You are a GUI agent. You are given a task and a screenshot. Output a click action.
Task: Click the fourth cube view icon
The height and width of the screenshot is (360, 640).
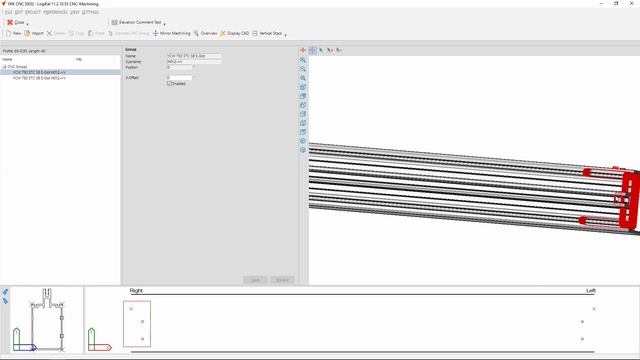303,114
